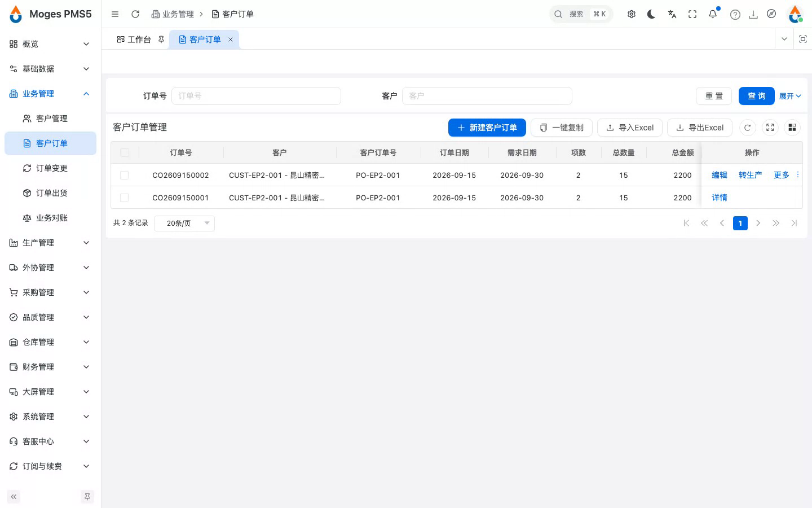
Task: Open column settings grid icon
Action: click(792, 128)
